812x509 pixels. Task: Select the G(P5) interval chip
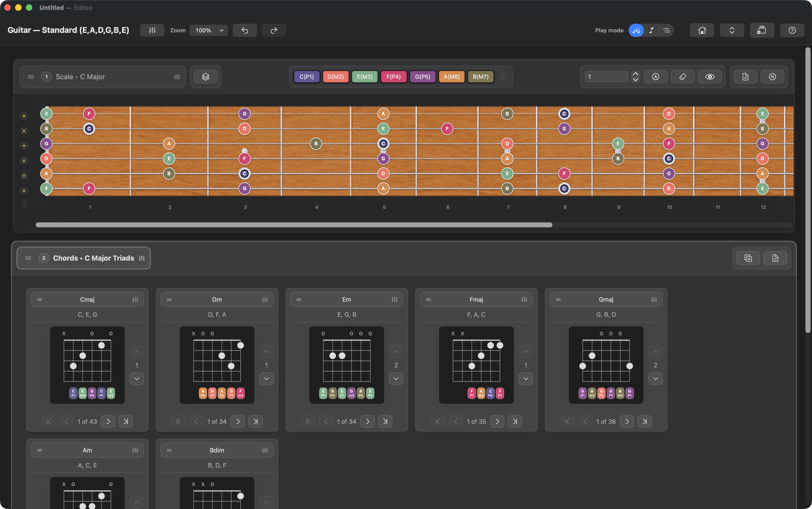tap(422, 77)
